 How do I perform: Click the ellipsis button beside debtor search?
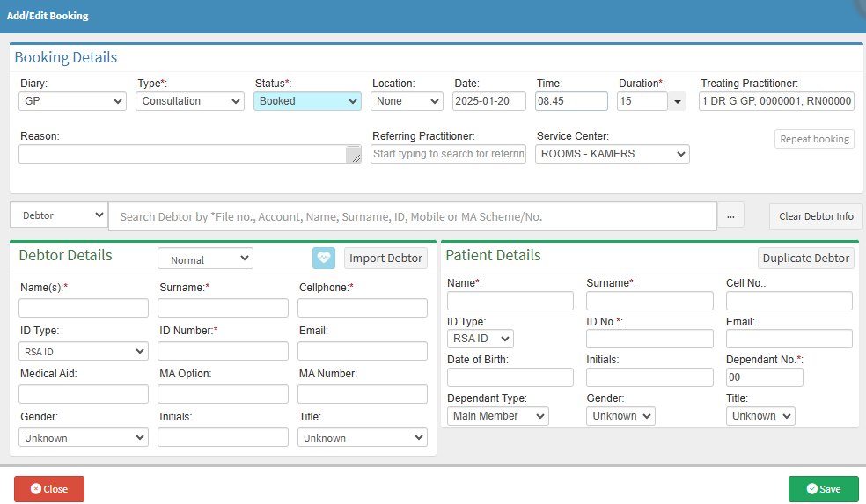coord(730,216)
